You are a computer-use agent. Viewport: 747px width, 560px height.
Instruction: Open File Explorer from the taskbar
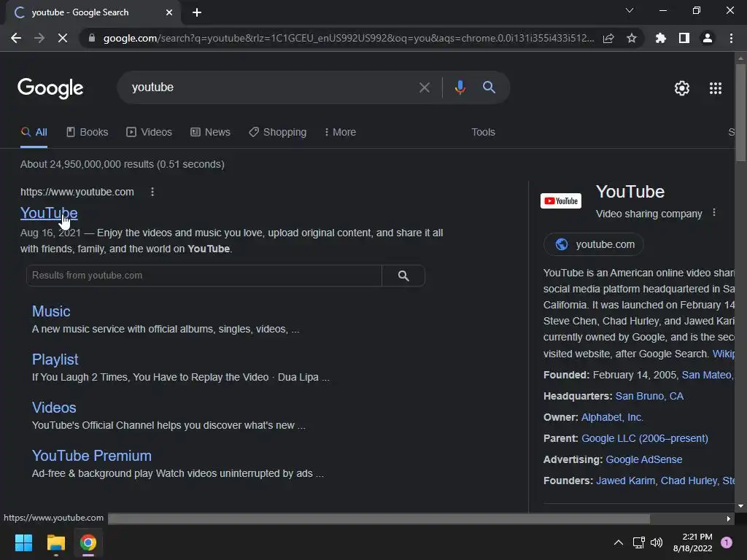[55, 542]
